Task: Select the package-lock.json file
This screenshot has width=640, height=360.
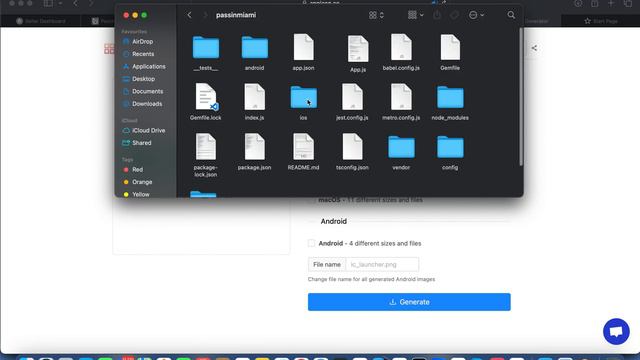Action: pos(206,147)
